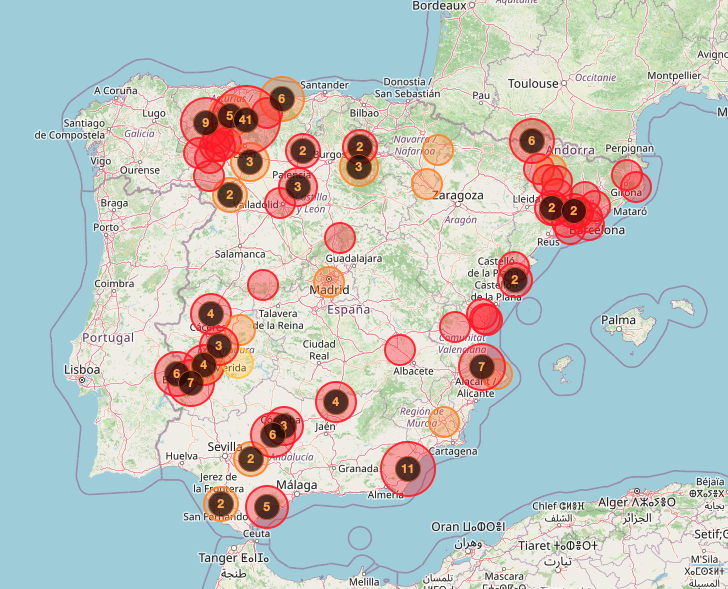The image size is (728, 589).
Task: Click the Perpignan label
Action: coord(630,149)
